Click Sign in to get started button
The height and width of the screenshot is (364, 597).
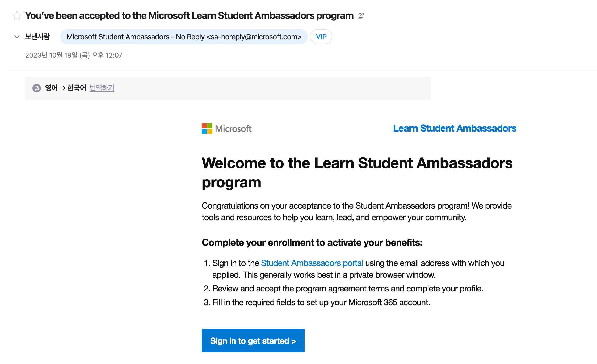[253, 341]
